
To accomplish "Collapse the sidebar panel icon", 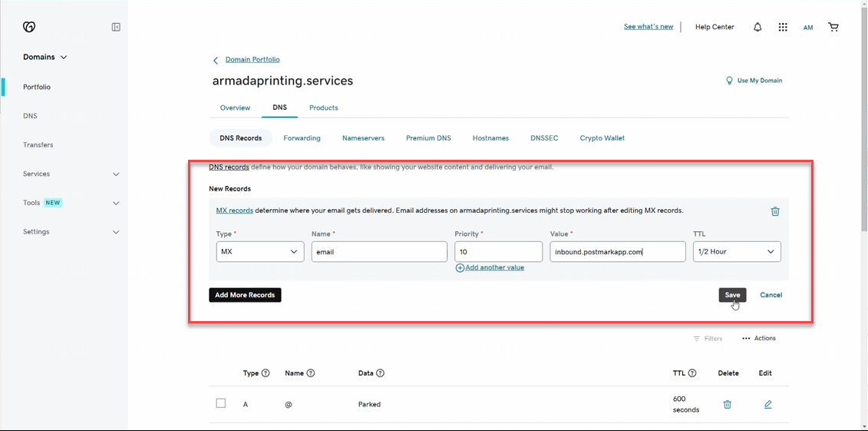I will (116, 27).
